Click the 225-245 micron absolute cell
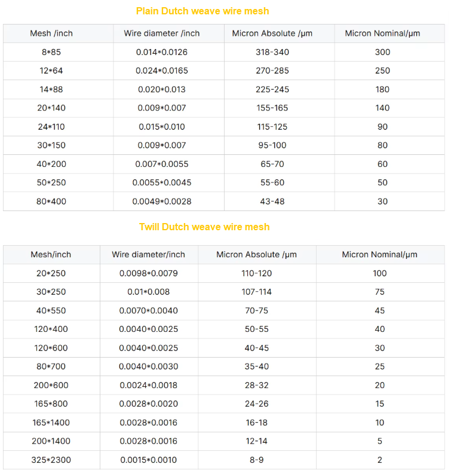Viewport: 451px width, 476px height. point(272,90)
